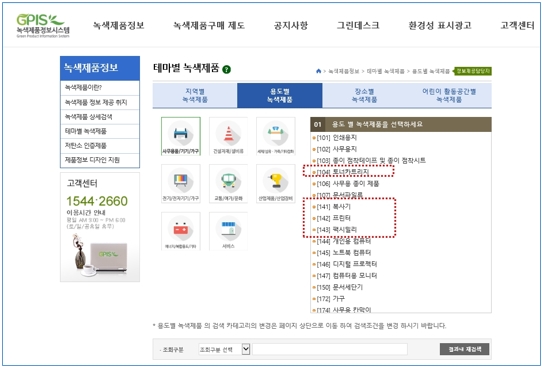Click the green 정보제공담당자 button
The height and width of the screenshot is (367, 542).
[473, 71]
